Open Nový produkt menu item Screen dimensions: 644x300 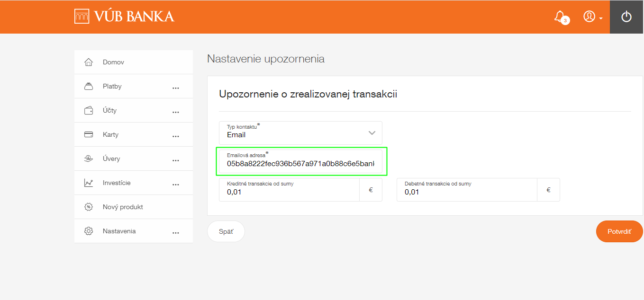(x=123, y=207)
